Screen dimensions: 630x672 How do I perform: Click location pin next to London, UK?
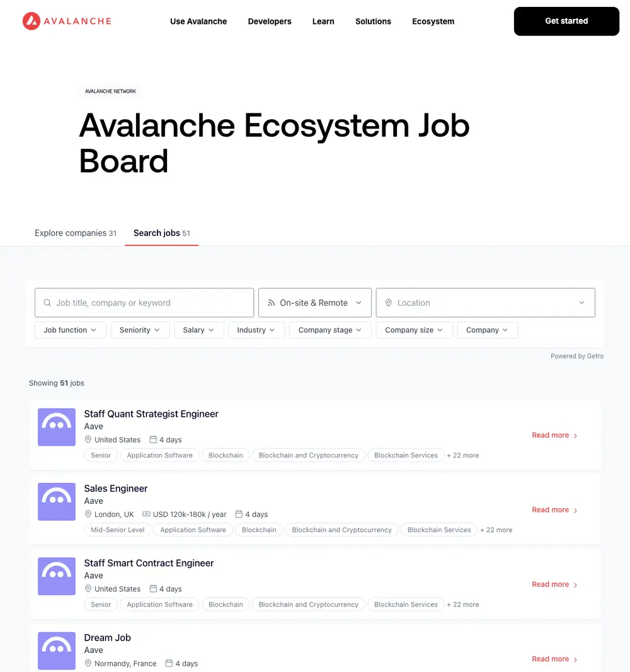[x=88, y=514]
